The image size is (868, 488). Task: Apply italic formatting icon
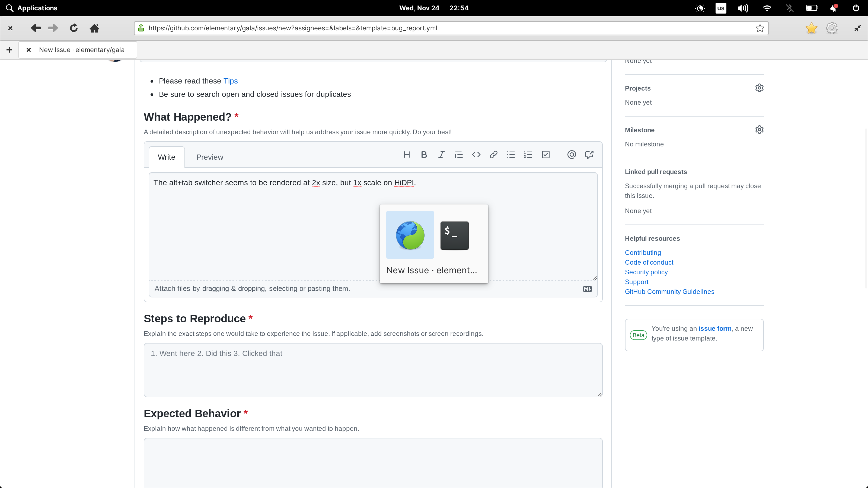(x=441, y=155)
